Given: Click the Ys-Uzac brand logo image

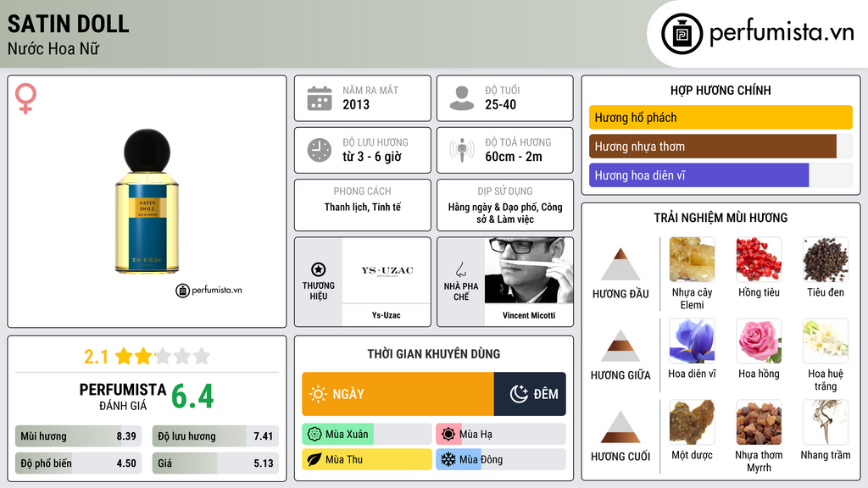Looking at the screenshot, I should point(387,270).
